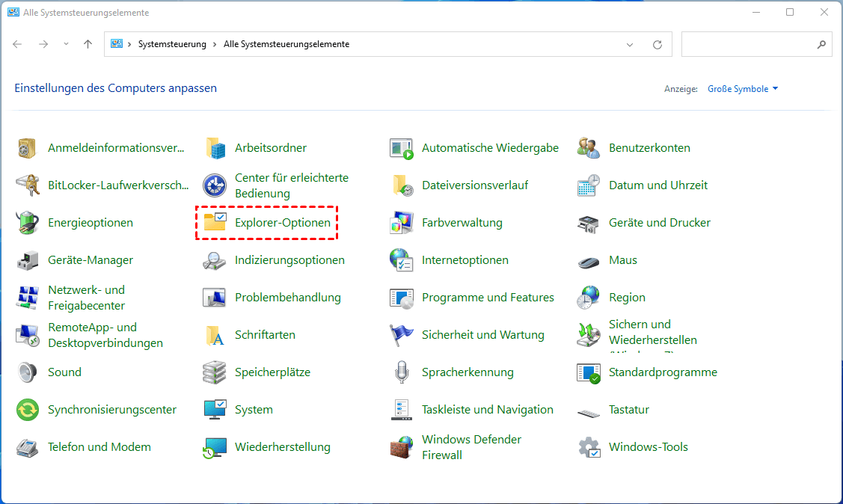843x504 pixels.
Task: Open the Spracherkennung microphone icon
Action: tap(402, 372)
